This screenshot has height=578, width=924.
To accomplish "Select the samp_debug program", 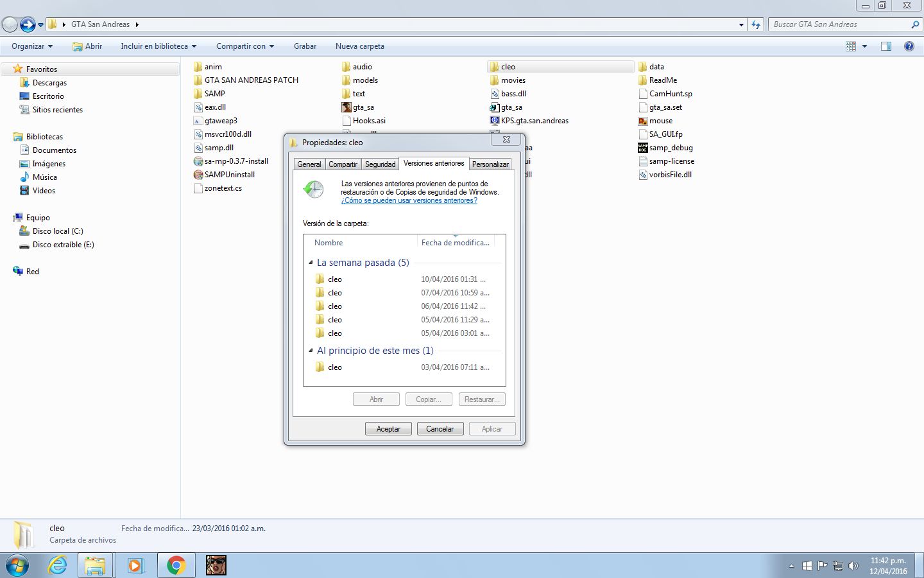I will pos(666,148).
